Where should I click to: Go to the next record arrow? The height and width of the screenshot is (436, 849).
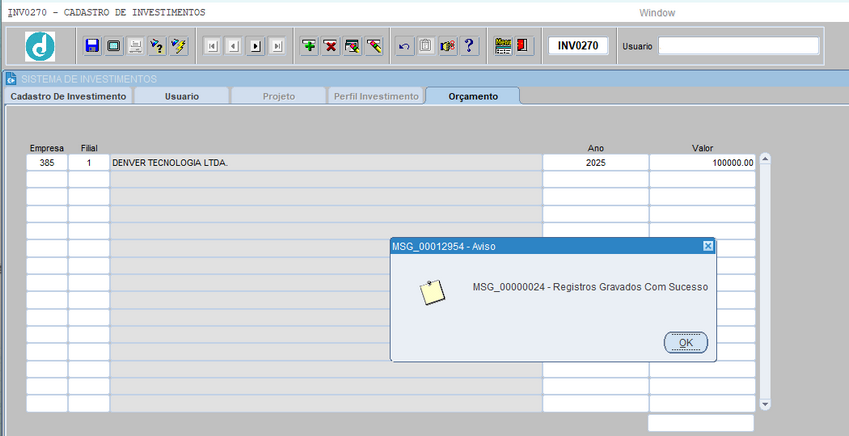coord(256,46)
